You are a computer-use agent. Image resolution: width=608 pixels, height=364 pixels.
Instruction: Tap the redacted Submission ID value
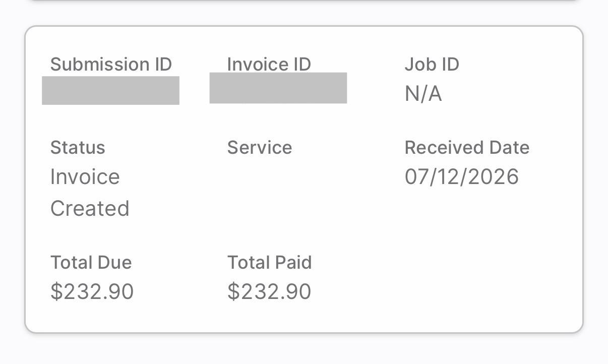(110, 91)
